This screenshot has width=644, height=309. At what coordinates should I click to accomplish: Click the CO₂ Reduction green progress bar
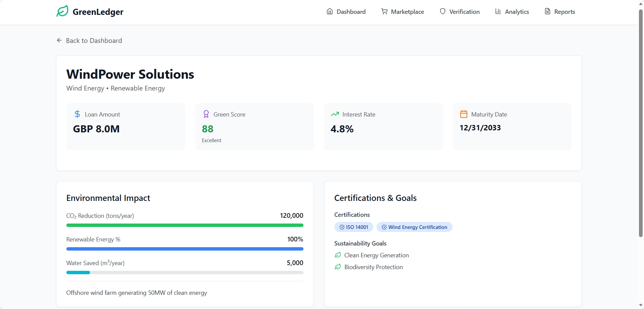[185, 225]
